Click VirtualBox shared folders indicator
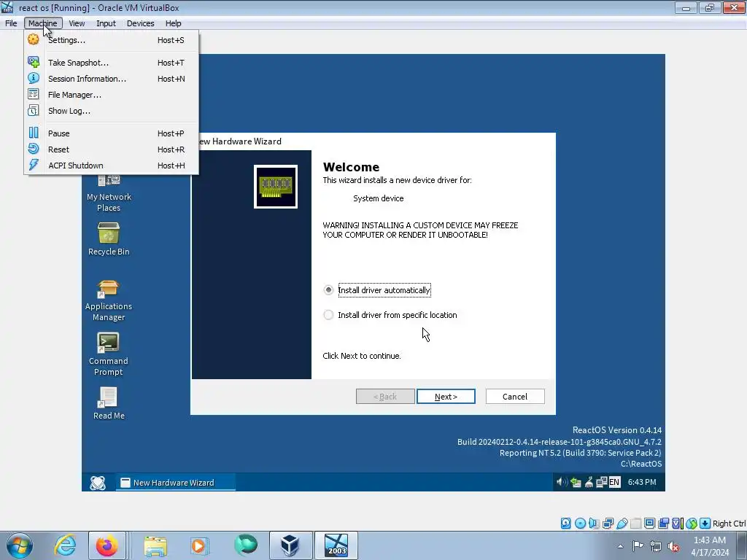Screen dimensions: 747x560 (636, 524)
